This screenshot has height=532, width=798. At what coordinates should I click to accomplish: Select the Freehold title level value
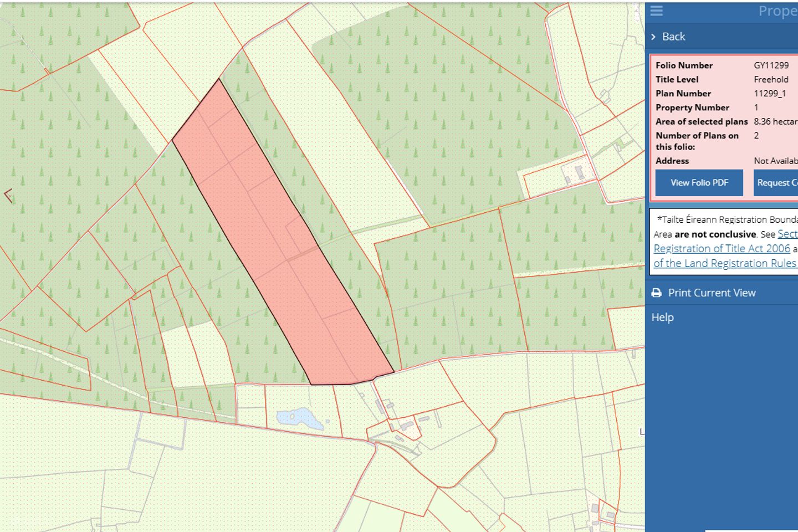pos(771,80)
